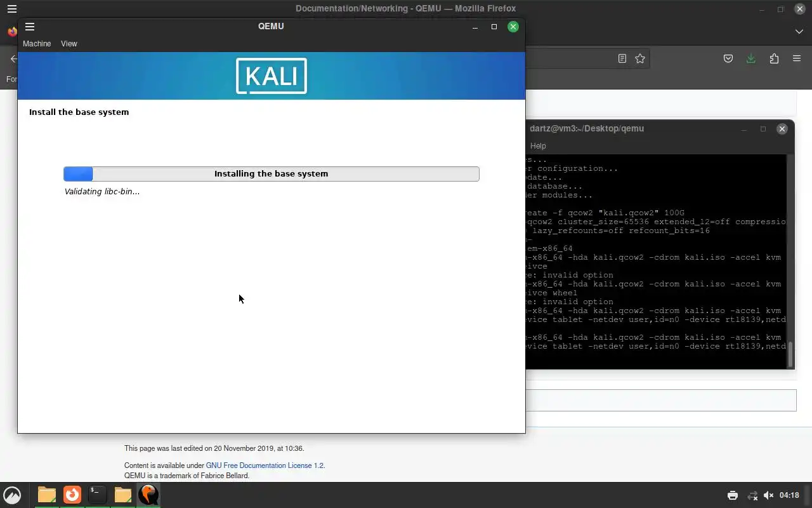Close the QEMU window with green X

pyautogui.click(x=513, y=27)
